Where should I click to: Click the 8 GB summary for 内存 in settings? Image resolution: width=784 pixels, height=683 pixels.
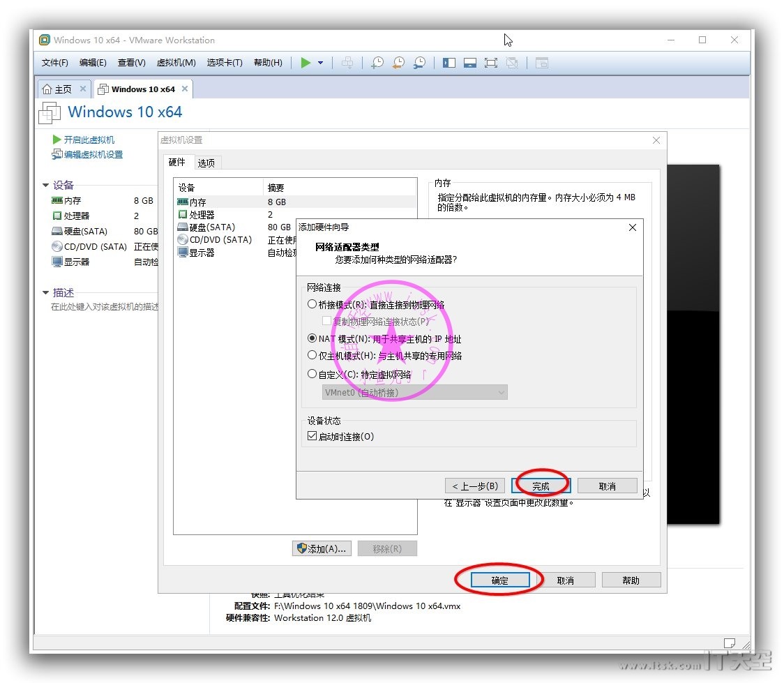(x=277, y=202)
